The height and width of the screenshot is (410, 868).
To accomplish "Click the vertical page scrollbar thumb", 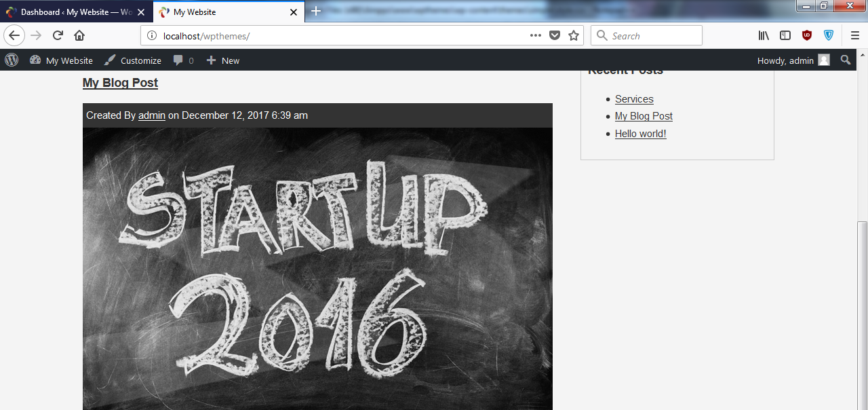I will coord(862,316).
